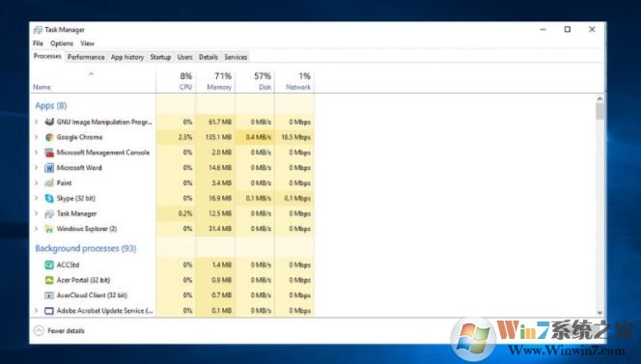Image resolution: width=641 pixels, height=364 pixels.
Task: Click Skype disk value 0.1 MB/s
Action: (259, 198)
